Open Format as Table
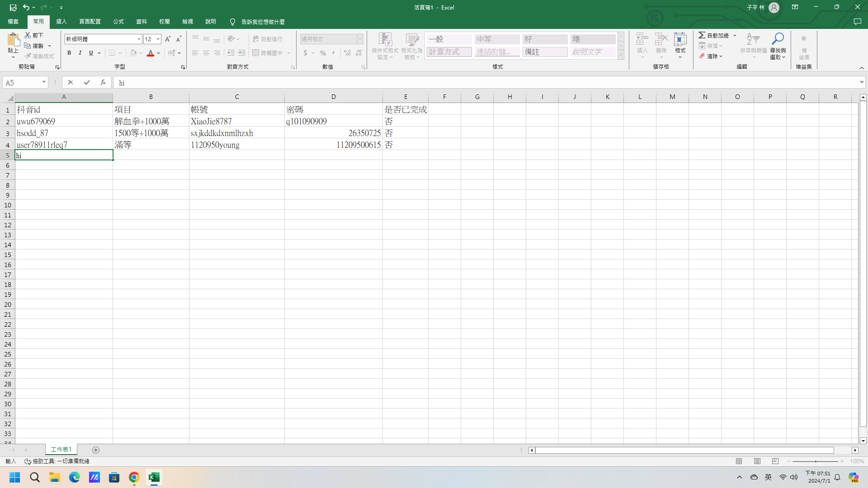Screen dimensions: 868x488 [x=412, y=46]
